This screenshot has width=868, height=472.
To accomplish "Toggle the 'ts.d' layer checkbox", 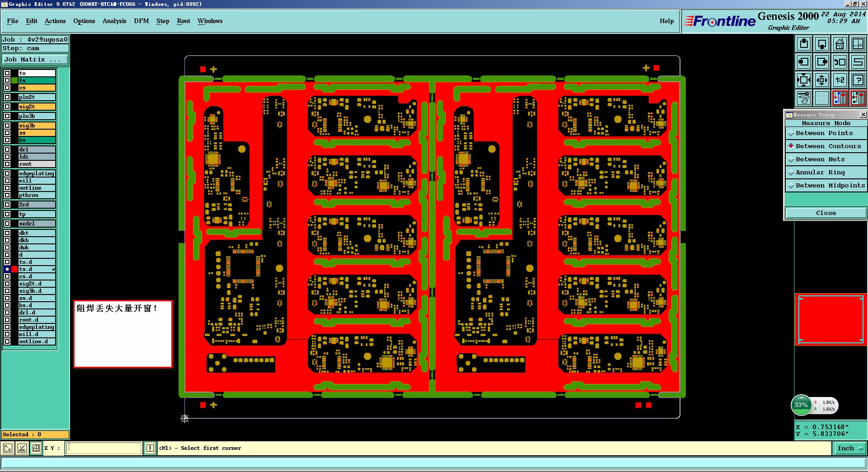I will [7, 269].
